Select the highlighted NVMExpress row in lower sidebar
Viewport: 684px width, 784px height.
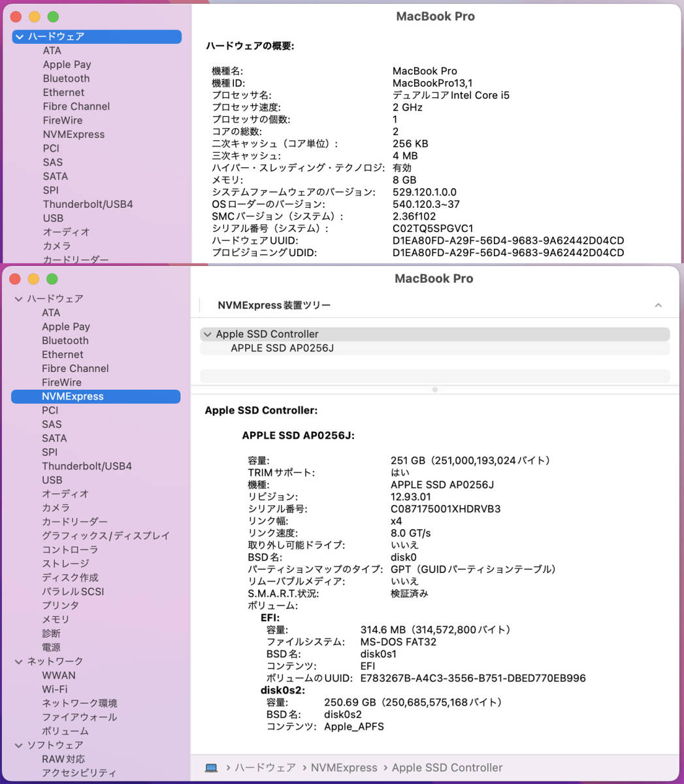[95, 397]
